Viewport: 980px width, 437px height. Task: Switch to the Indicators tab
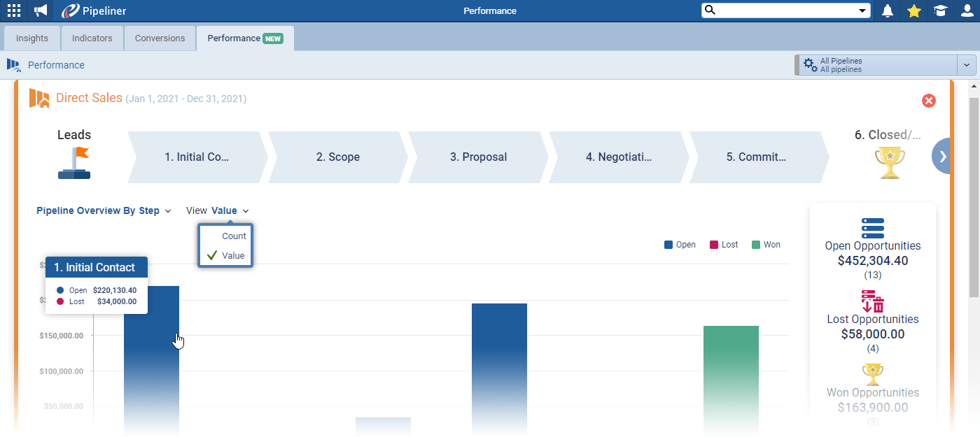pos(92,38)
